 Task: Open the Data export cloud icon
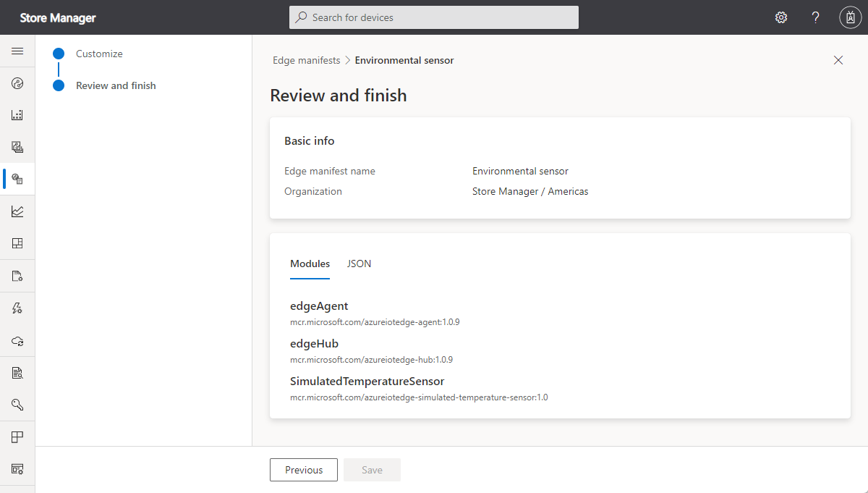(17, 340)
